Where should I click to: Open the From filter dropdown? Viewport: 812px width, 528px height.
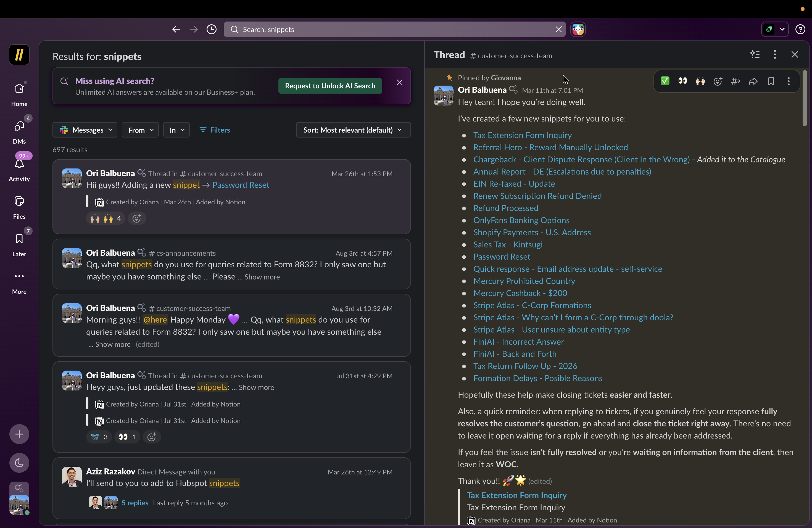coord(140,130)
